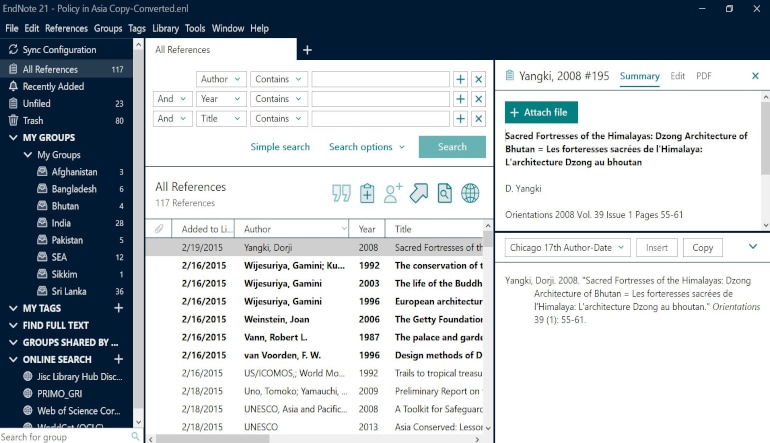Collapse the FIND FULL TEXT section
The width and height of the screenshot is (770, 443).
pos(13,326)
